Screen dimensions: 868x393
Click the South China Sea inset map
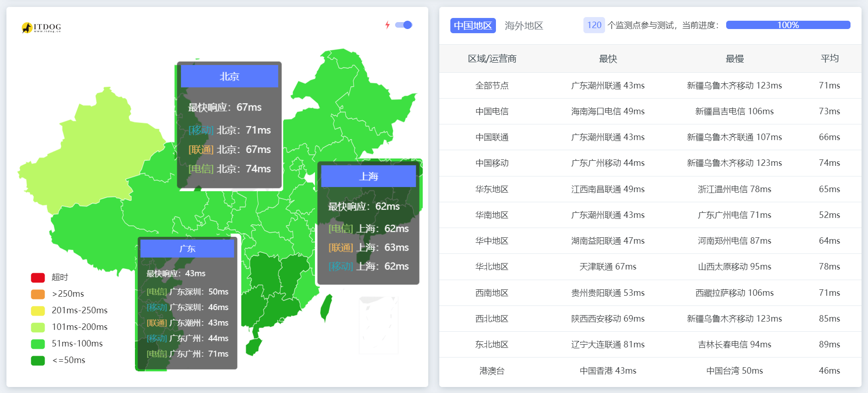click(378, 325)
